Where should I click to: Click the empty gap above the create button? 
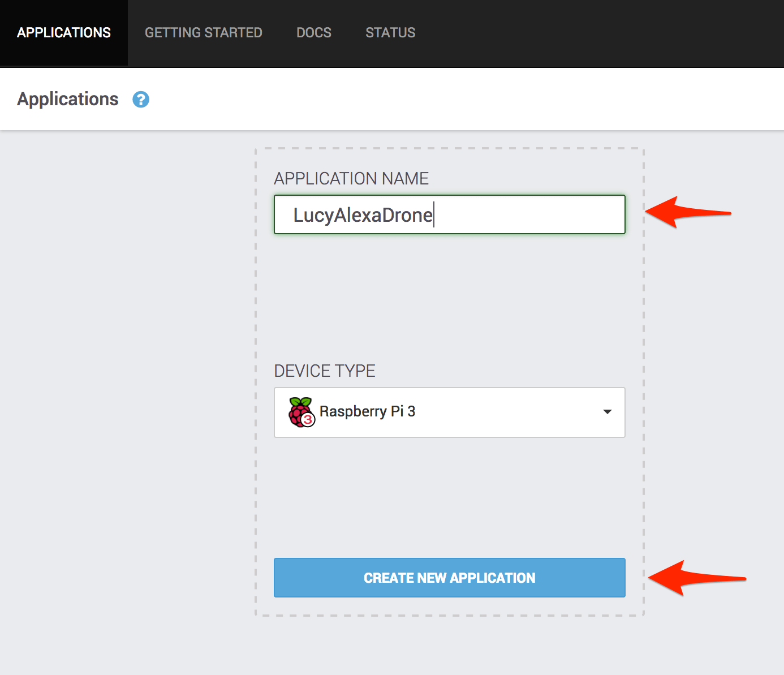(x=449, y=498)
